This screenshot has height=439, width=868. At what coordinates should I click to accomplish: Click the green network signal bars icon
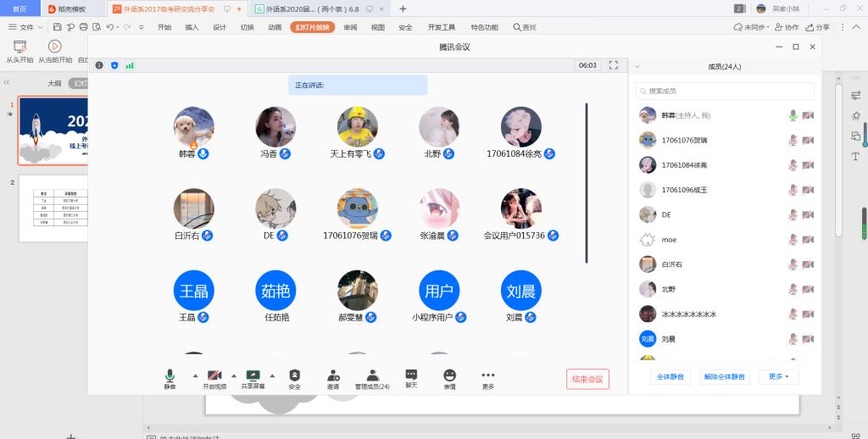[x=130, y=65]
